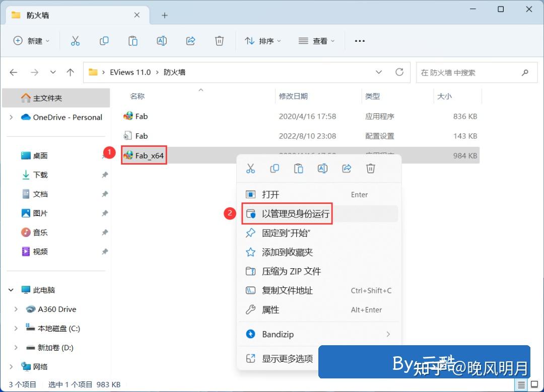Open the See more ellipsis in the toolbar

pyautogui.click(x=359, y=41)
